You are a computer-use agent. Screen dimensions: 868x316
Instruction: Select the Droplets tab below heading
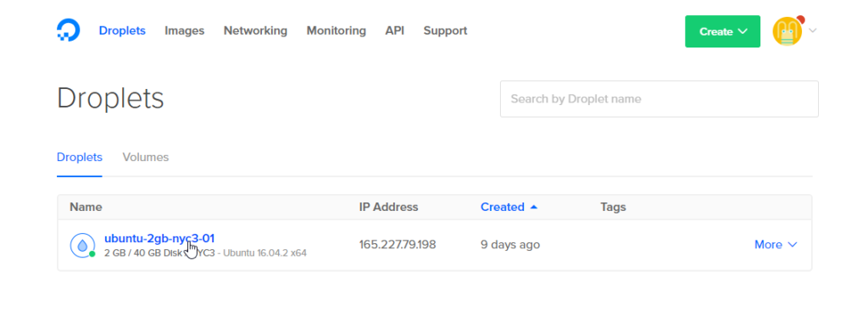pyautogui.click(x=80, y=158)
